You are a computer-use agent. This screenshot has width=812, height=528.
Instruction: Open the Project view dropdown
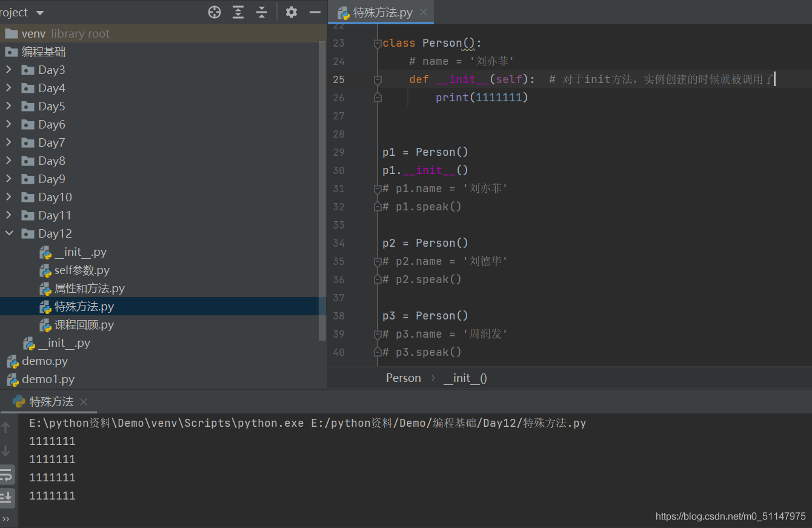(x=40, y=13)
